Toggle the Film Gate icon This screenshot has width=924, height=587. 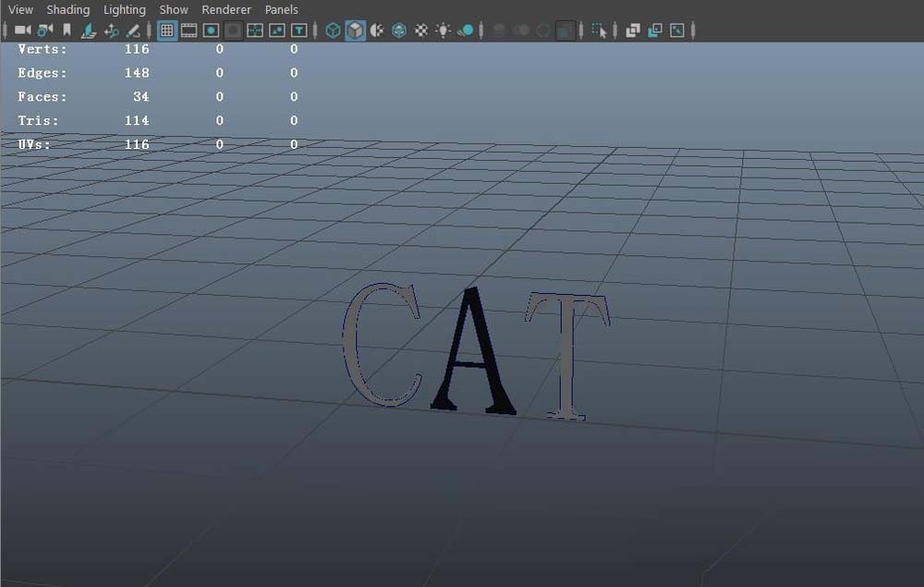coord(188,31)
